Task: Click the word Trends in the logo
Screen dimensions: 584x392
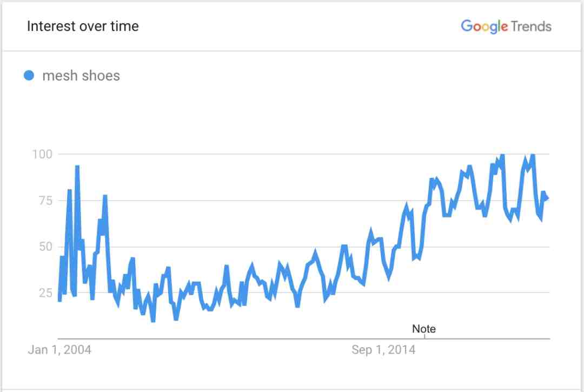Action: tap(531, 26)
